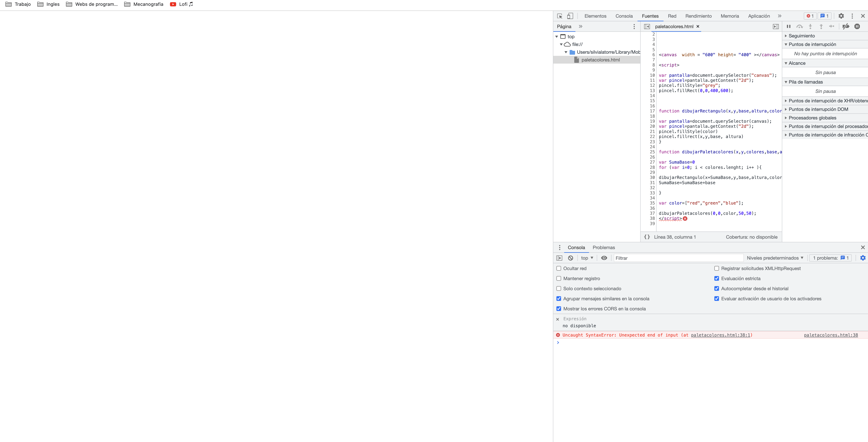868x442 pixels.
Task: Collapse the file:// tree node
Action: (x=561, y=44)
